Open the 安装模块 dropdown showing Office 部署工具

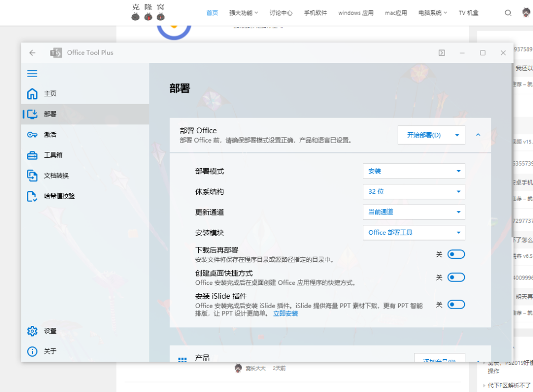(414, 233)
